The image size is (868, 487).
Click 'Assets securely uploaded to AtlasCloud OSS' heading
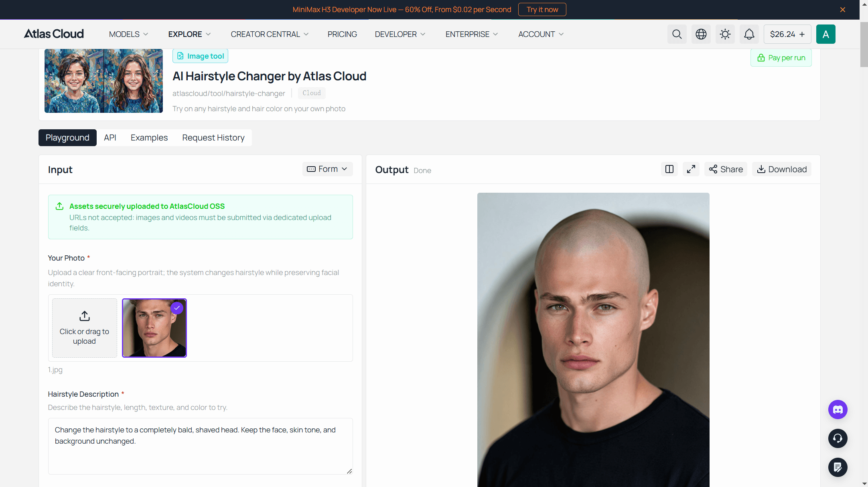tap(147, 206)
